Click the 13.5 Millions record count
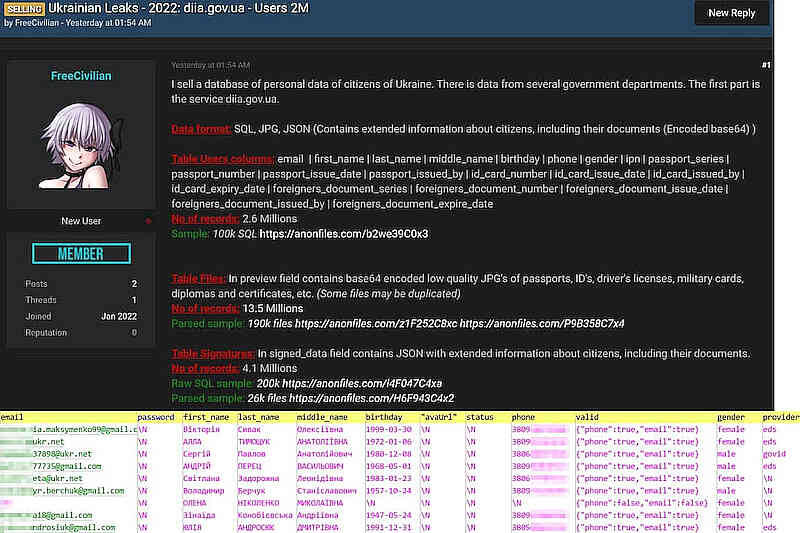The height and width of the screenshot is (533, 800). coord(272,309)
